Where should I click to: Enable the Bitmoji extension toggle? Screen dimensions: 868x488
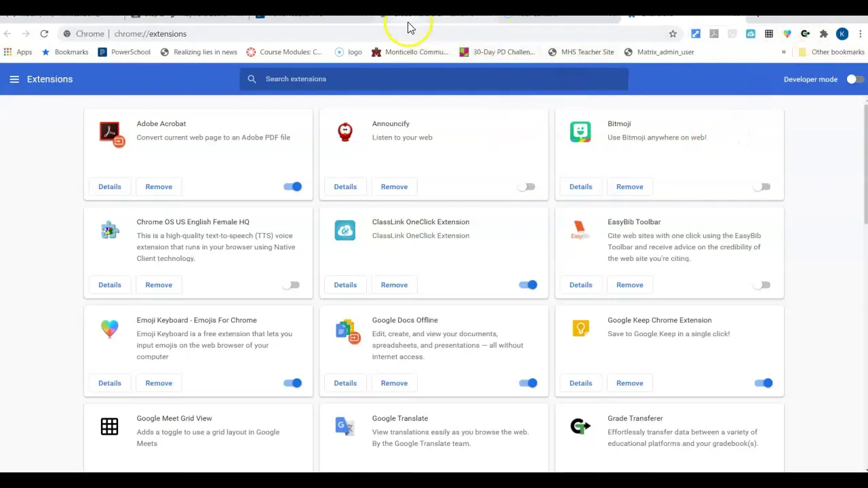(x=762, y=186)
